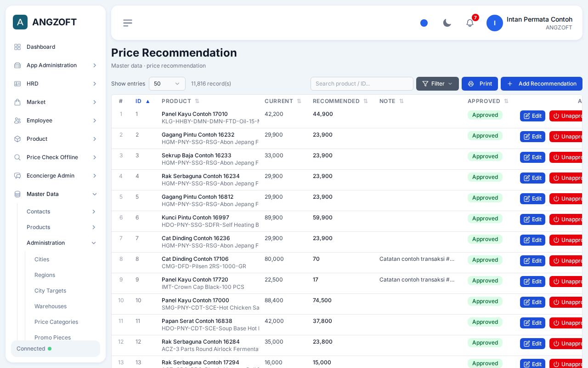Open Warehouses page
This screenshot has height=368, width=588.
pos(51,306)
